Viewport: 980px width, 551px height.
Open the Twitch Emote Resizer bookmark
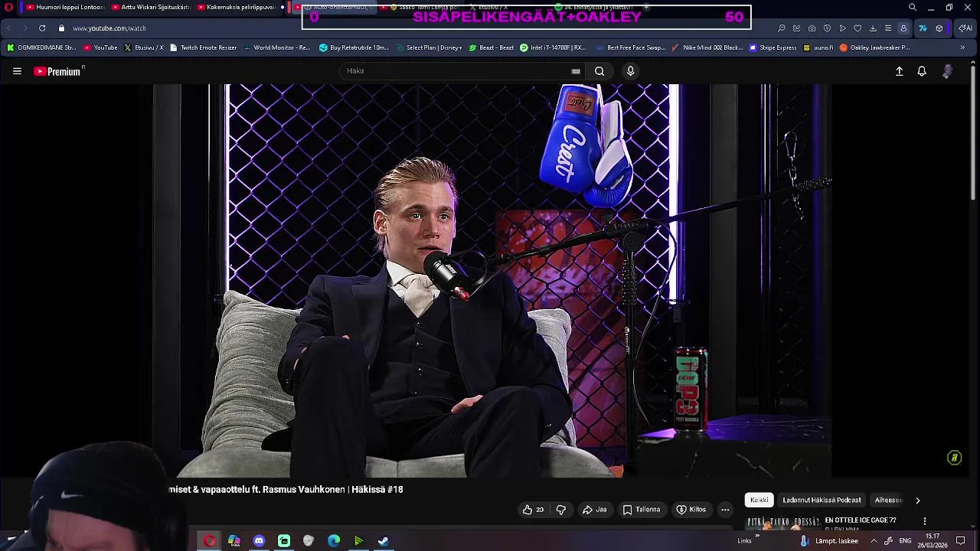point(203,47)
